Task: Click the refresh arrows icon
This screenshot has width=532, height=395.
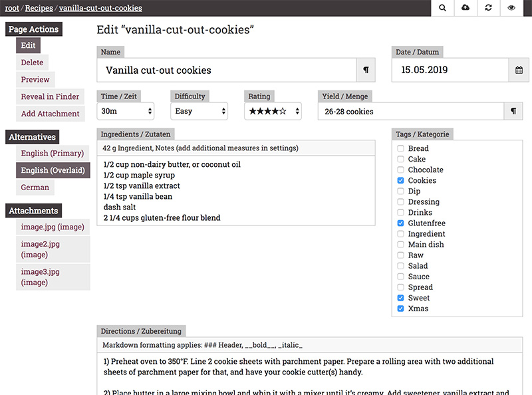Action: (x=488, y=8)
